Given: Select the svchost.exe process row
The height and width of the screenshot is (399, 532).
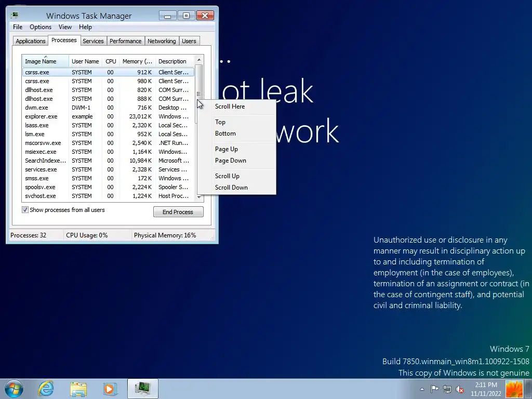Looking at the screenshot, I should [x=108, y=196].
